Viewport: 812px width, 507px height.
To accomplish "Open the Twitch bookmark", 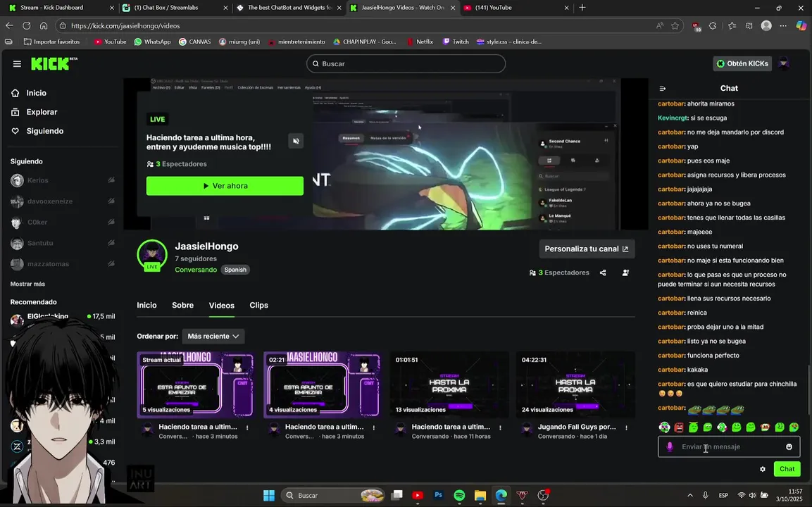I will click(456, 42).
